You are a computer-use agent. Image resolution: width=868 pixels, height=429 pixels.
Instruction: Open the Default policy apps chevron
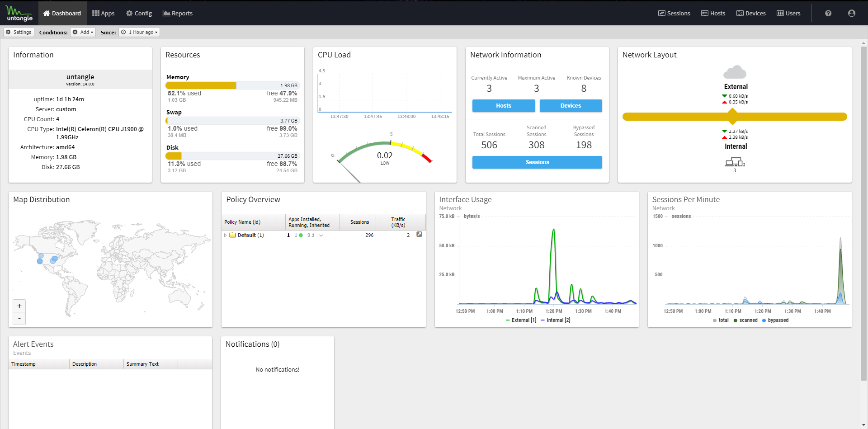coord(321,235)
